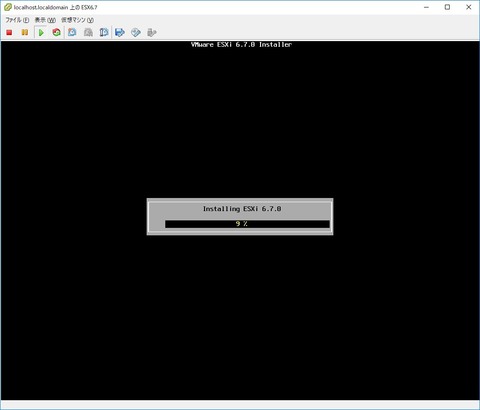Click the red-green Reset VM icon
This screenshot has height=410, width=480.
(x=56, y=32)
